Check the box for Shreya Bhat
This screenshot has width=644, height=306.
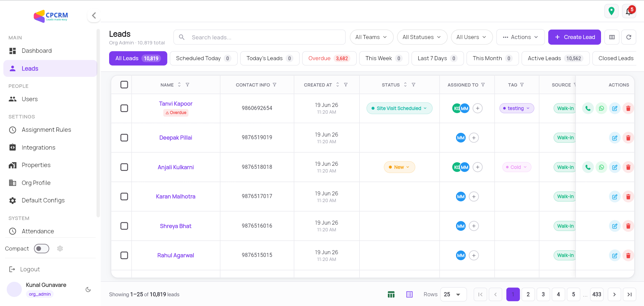124,226
